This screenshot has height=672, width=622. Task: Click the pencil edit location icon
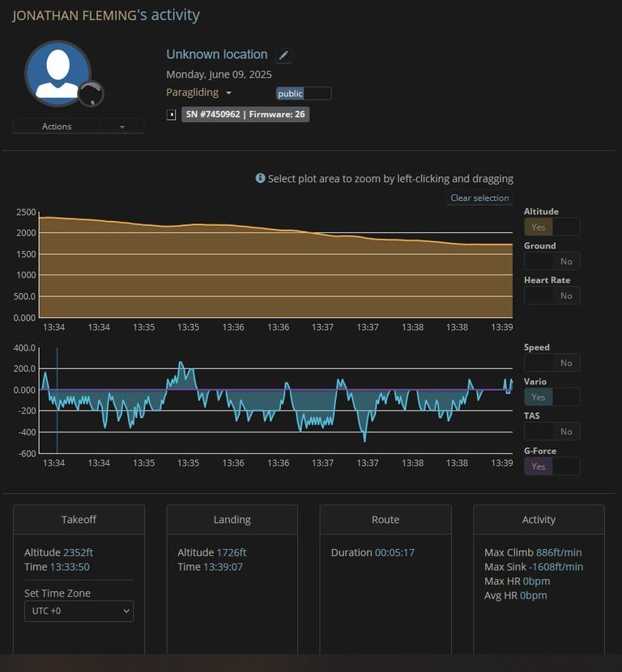click(x=283, y=55)
